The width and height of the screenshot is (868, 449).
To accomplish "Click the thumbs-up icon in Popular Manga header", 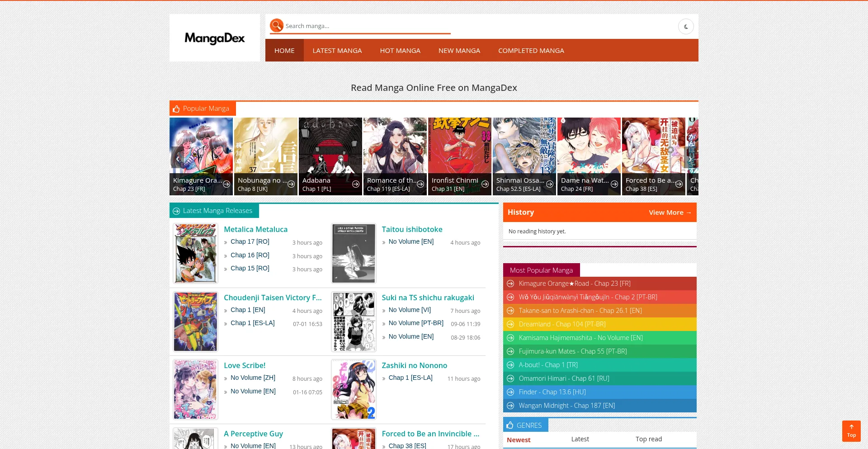I will click(176, 109).
